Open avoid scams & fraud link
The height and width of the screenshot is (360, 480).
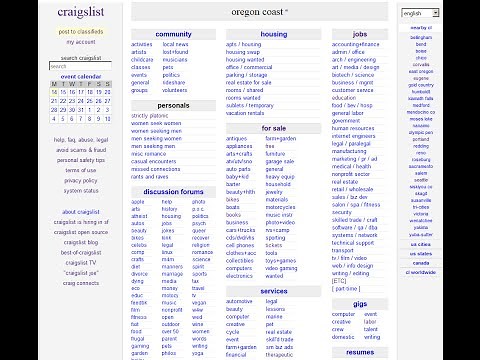point(81,150)
